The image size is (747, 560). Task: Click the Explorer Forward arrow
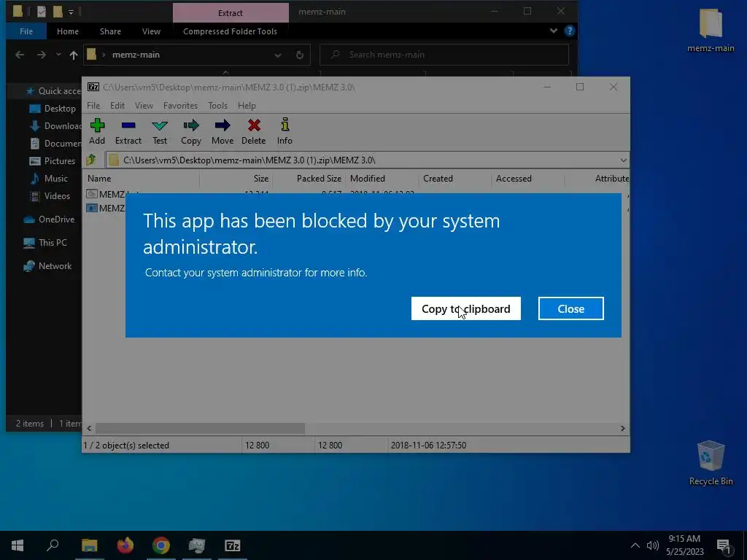[42, 55]
